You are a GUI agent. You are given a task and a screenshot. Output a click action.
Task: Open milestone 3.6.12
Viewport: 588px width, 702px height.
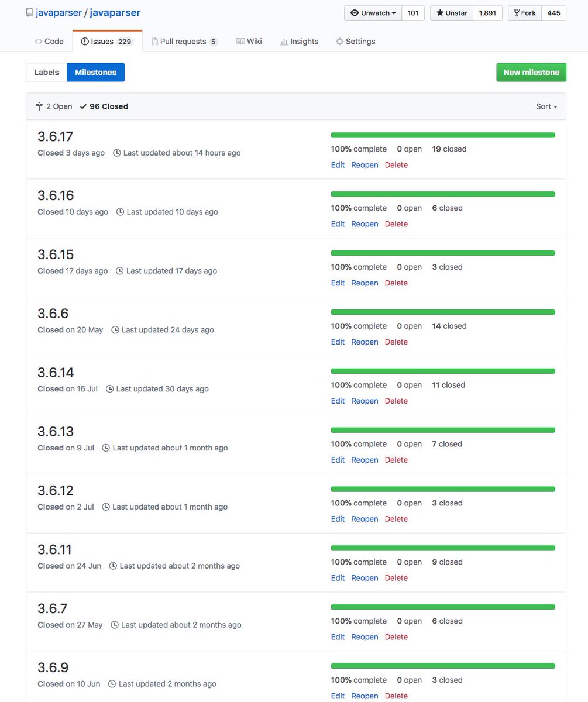tap(56, 491)
